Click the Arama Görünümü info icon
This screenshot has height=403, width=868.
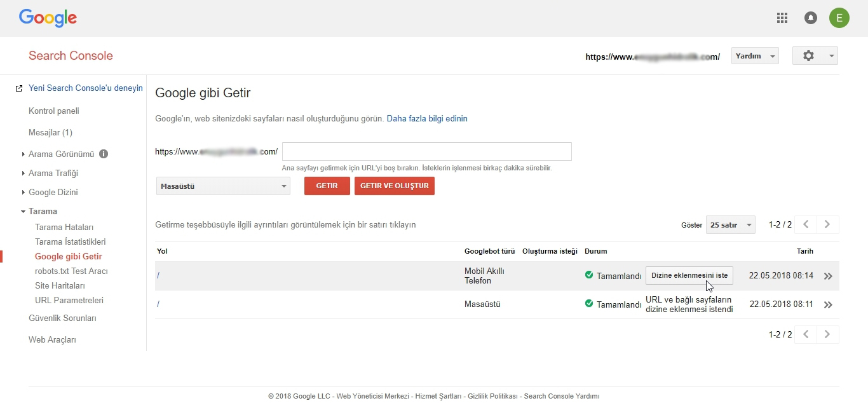[x=104, y=154]
